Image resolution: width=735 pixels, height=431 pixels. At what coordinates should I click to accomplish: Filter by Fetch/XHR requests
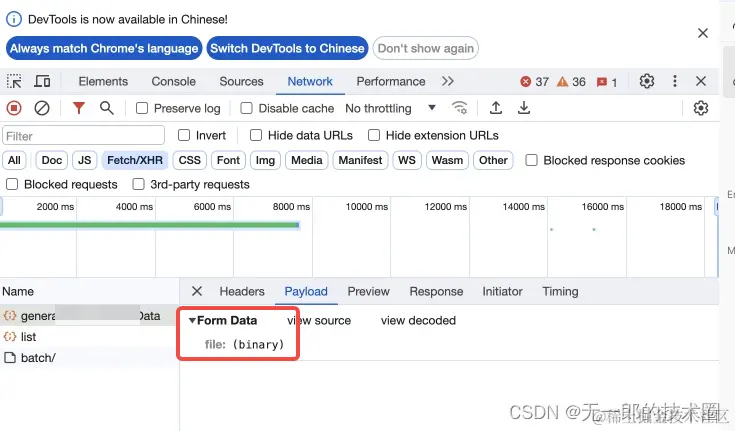(x=135, y=160)
